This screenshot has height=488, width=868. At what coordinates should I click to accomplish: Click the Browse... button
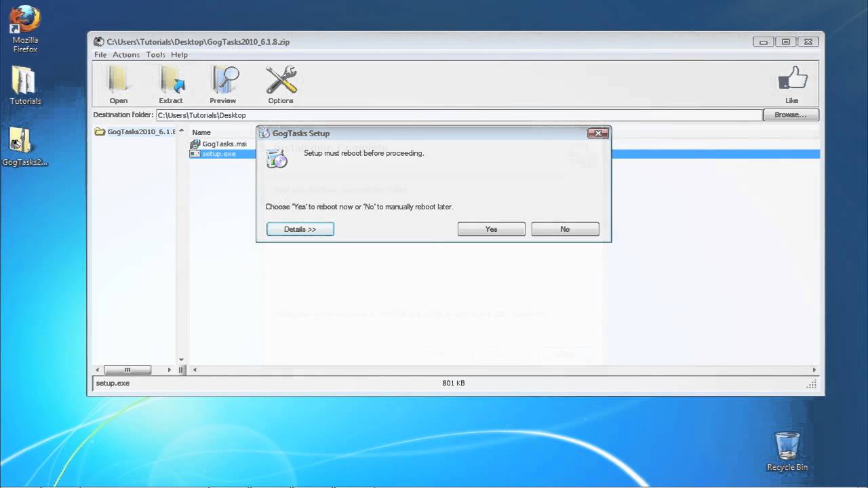pos(791,115)
